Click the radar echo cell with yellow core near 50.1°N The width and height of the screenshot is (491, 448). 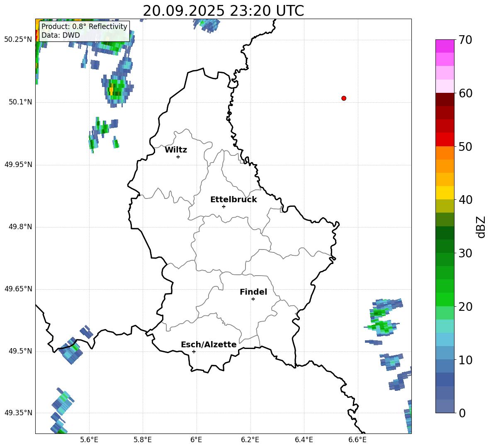[x=117, y=89]
